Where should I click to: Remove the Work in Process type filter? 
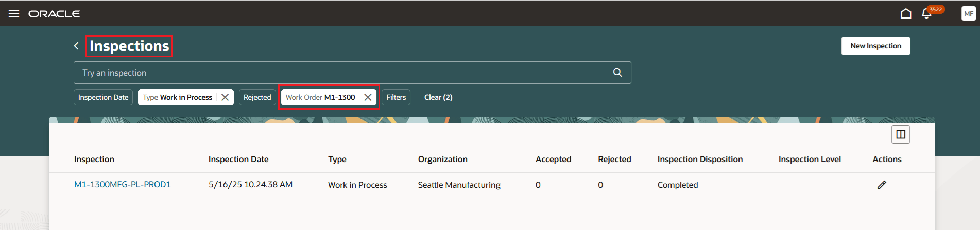pyautogui.click(x=225, y=97)
